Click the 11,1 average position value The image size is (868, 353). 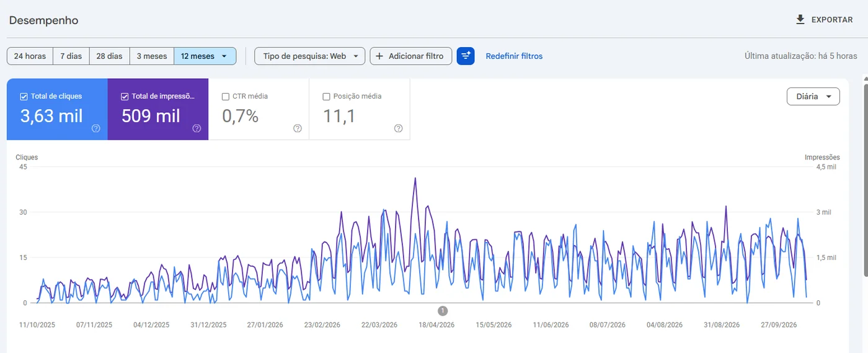coord(339,116)
